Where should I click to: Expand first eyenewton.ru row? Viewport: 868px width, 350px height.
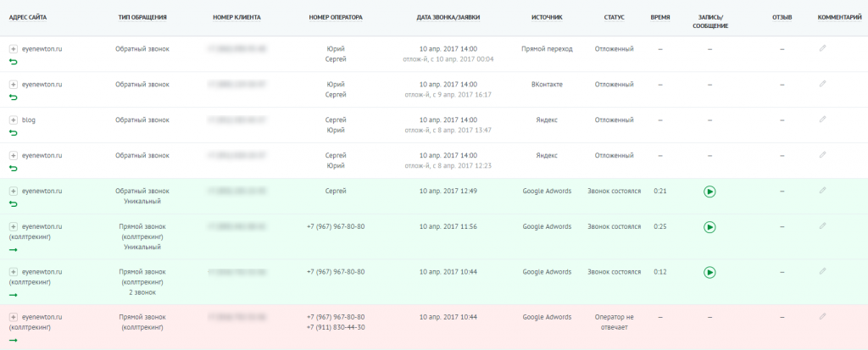point(14,49)
